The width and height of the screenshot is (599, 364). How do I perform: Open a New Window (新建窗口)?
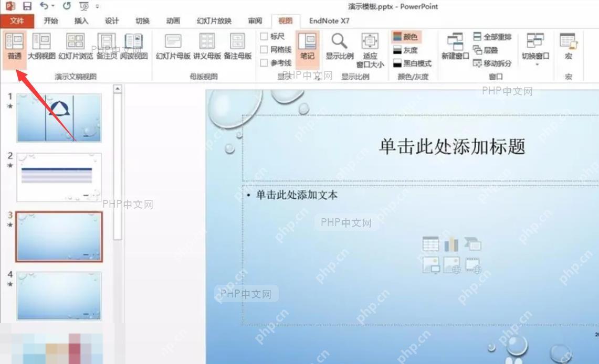[x=455, y=47]
